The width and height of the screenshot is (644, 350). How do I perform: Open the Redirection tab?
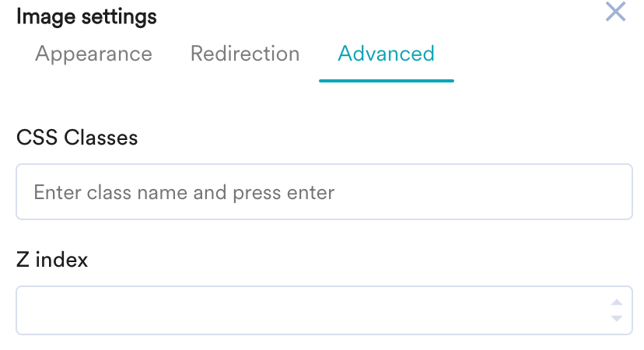(245, 54)
